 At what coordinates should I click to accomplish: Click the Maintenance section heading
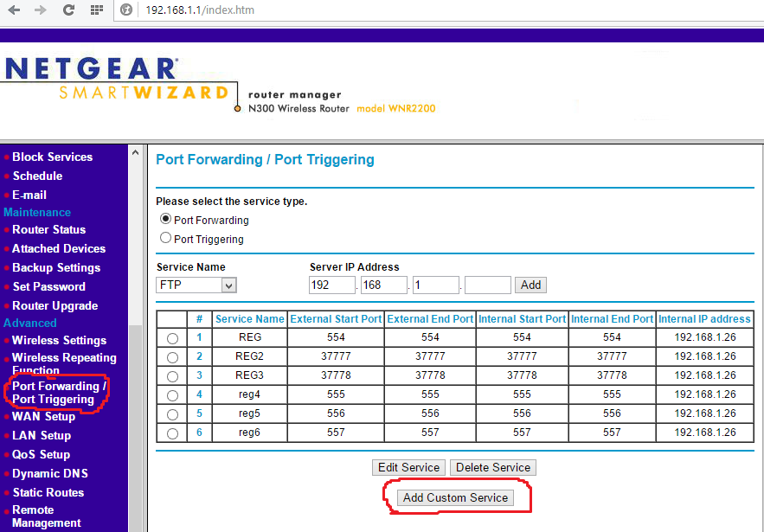(x=37, y=213)
